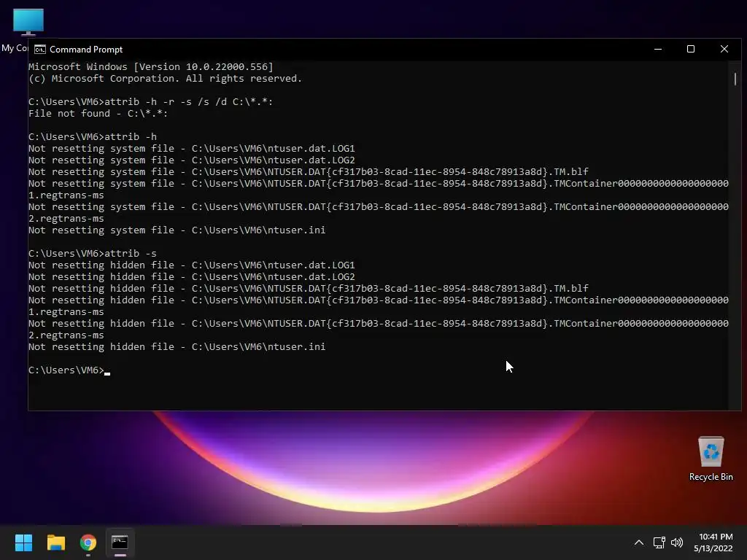Click 'Not resetting system file' ntuser.dat.LOG1 line
Image resolution: width=747 pixels, height=560 pixels.
192,149
